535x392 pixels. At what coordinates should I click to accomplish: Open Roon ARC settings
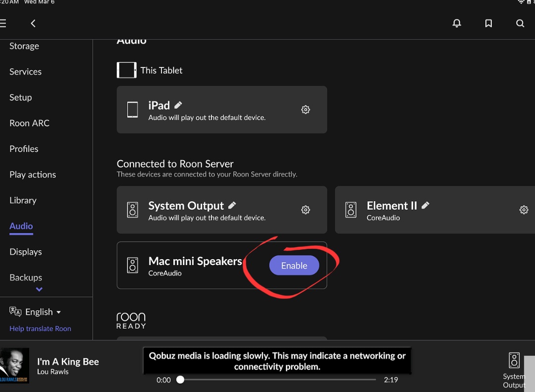point(29,123)
